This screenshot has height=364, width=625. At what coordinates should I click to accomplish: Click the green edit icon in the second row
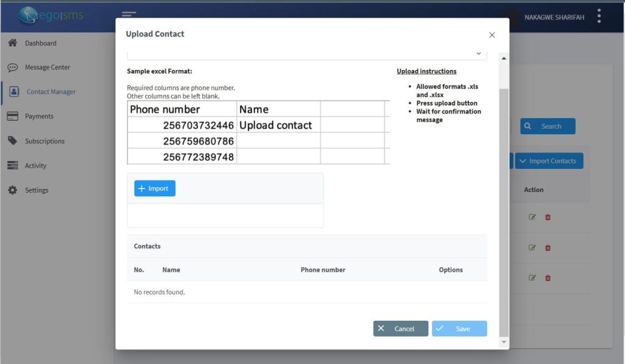[532, 248]
